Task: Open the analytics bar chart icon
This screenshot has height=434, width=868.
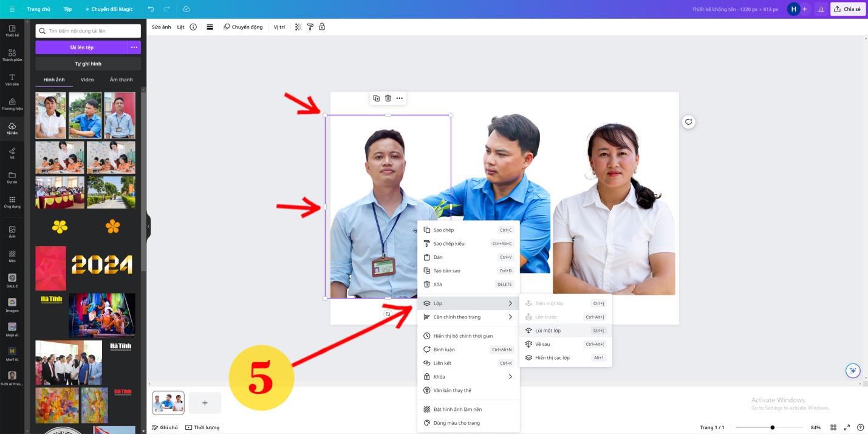Action: (x=821, y=9)
